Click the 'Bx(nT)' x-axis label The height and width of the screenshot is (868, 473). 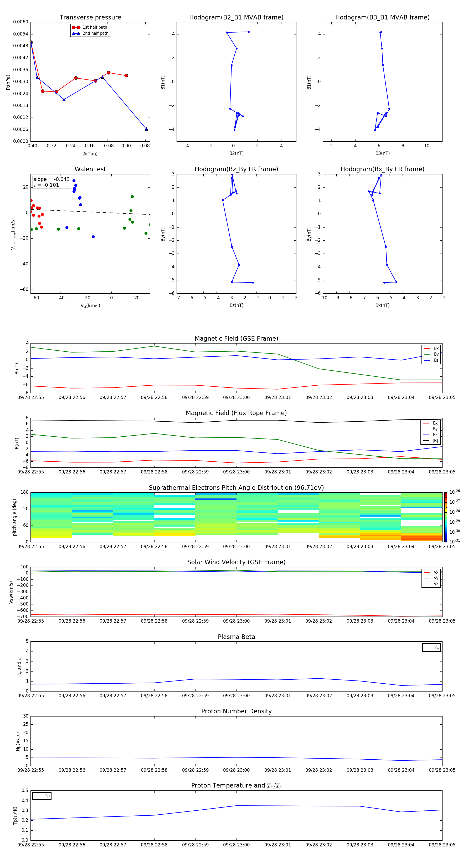(382, 305)
